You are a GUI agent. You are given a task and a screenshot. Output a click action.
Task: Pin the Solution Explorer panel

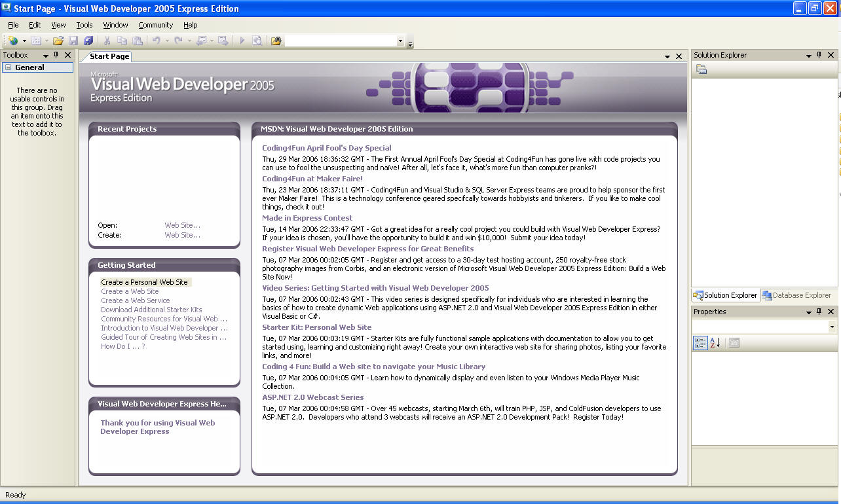tap(819, 55)
